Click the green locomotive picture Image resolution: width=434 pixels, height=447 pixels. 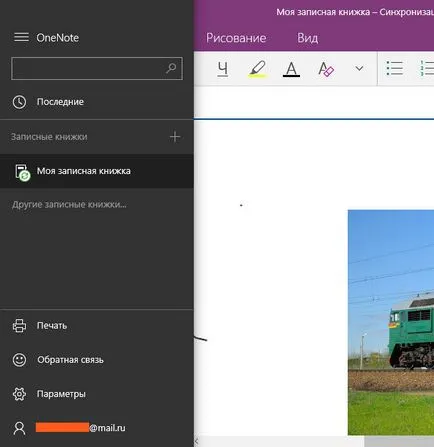[391, 322]
